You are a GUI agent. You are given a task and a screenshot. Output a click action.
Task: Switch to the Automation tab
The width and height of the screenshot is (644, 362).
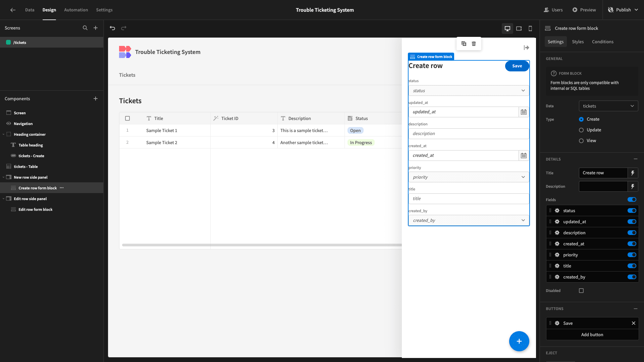tap(76, 10)
